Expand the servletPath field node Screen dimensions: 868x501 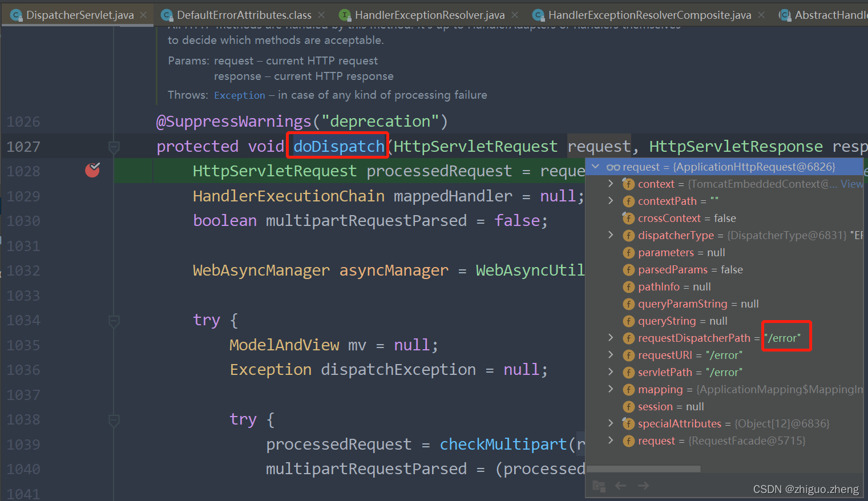(611, 372)
